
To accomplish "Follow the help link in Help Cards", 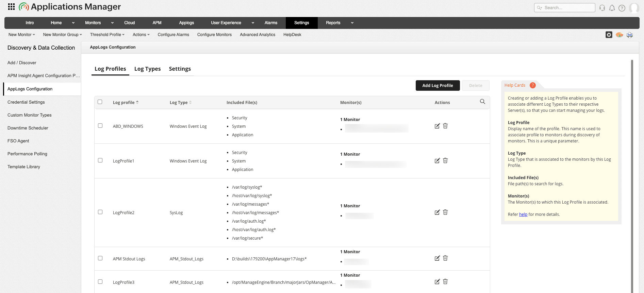I will pyautogui.click(x=523, y=214).
